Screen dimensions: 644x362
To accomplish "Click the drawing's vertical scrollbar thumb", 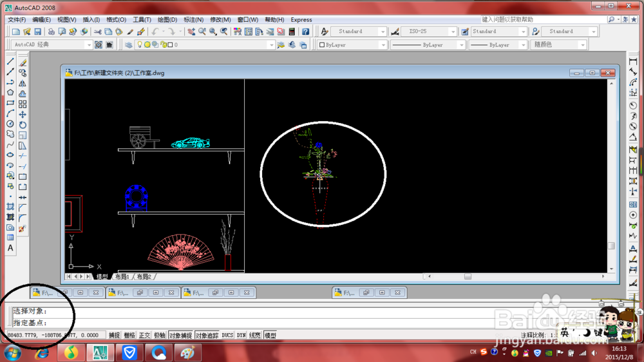I will click(x=611, y=245).
